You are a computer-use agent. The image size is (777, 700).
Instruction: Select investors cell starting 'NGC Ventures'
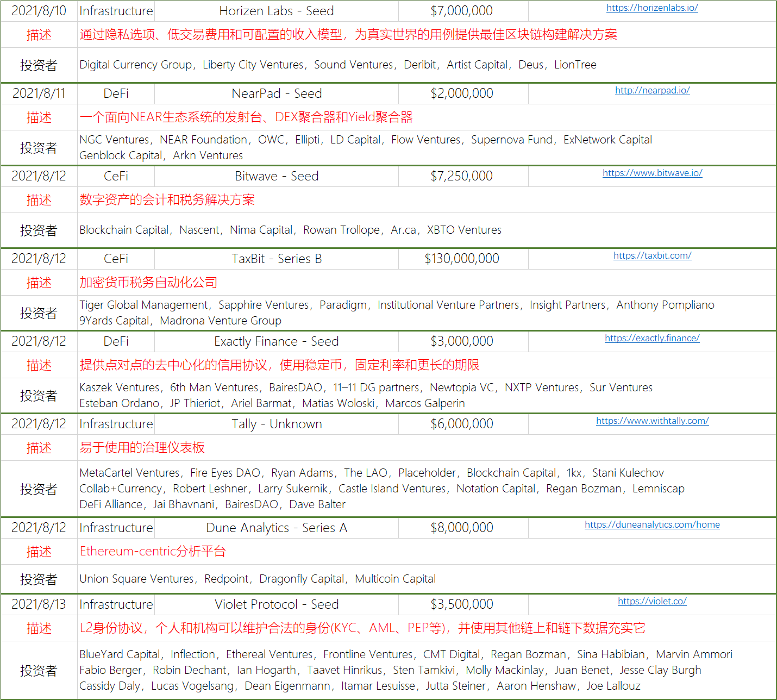pyautogui.click(x=427, y=147)
